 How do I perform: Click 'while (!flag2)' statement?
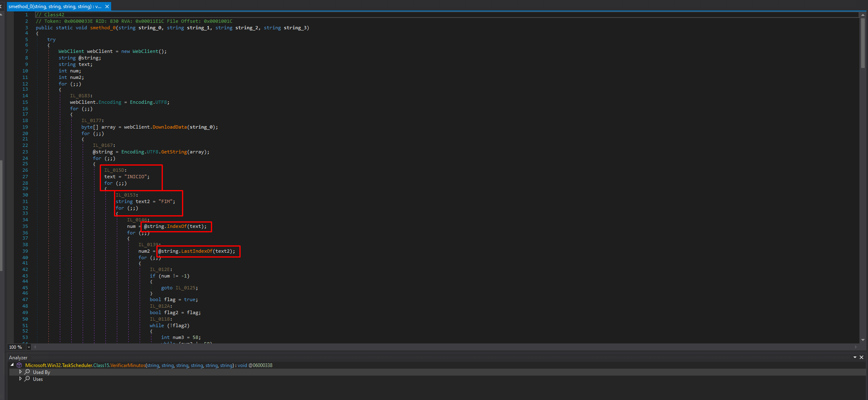pos(169,326)
